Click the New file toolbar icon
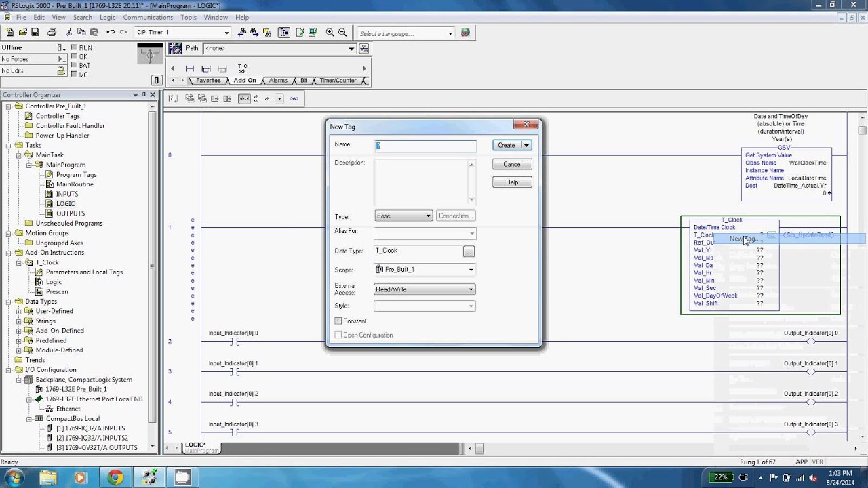Viewport: 868px width, 488px height. tap(10, 33)
